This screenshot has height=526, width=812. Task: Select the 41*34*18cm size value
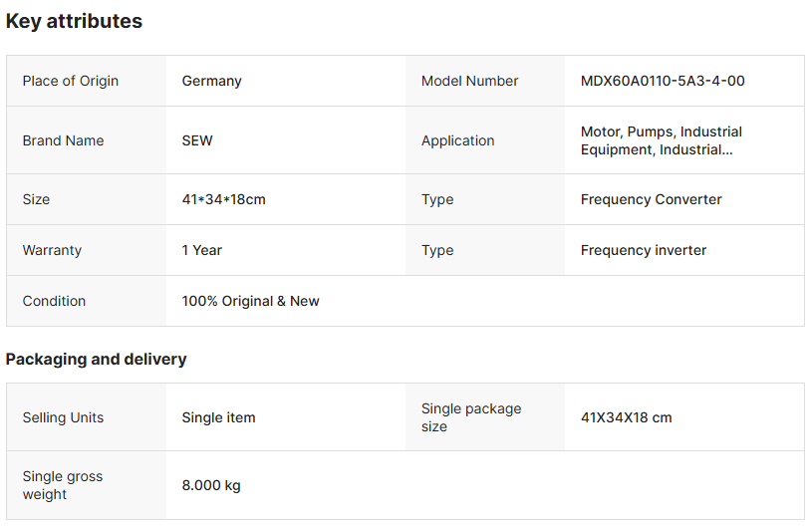(223, 199)
